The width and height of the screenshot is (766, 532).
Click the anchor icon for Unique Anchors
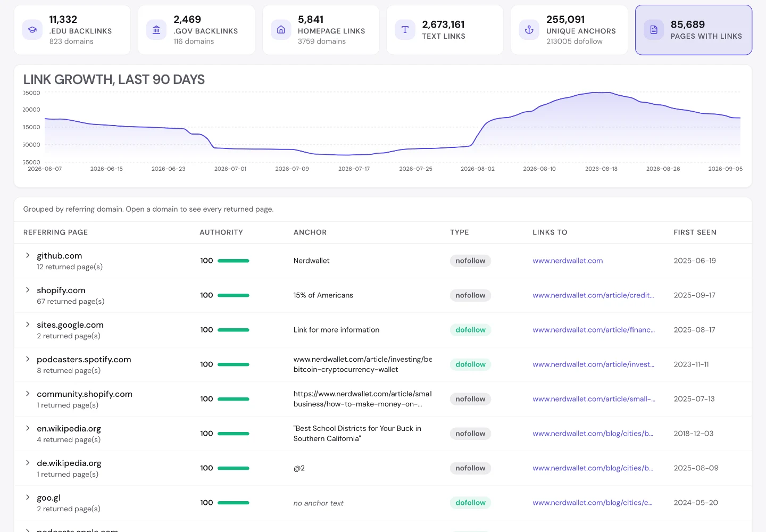tap(529, 30)
